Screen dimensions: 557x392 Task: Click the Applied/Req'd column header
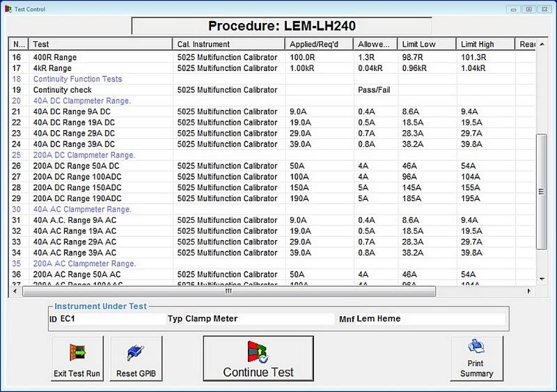[x=319, y=44]
